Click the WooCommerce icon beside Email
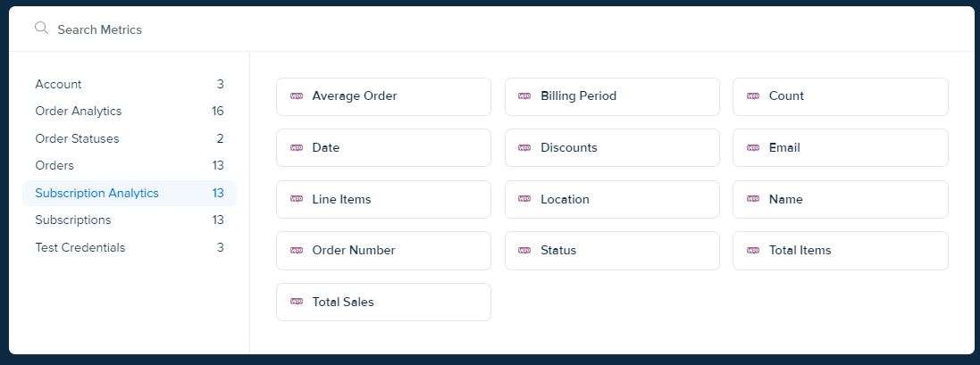Screen dimensions: 980x365 (753, 148)
